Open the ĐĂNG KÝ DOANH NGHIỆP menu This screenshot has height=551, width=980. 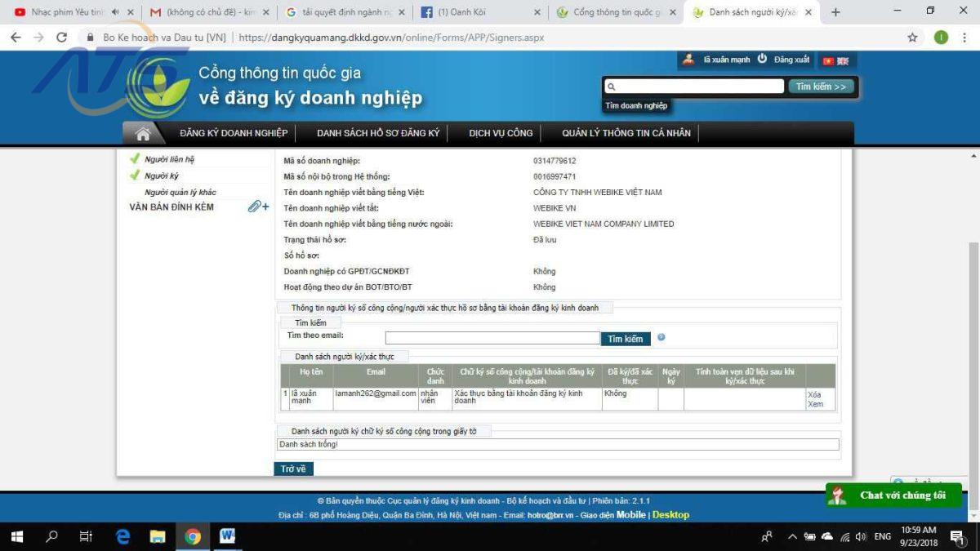click(234, 133)
